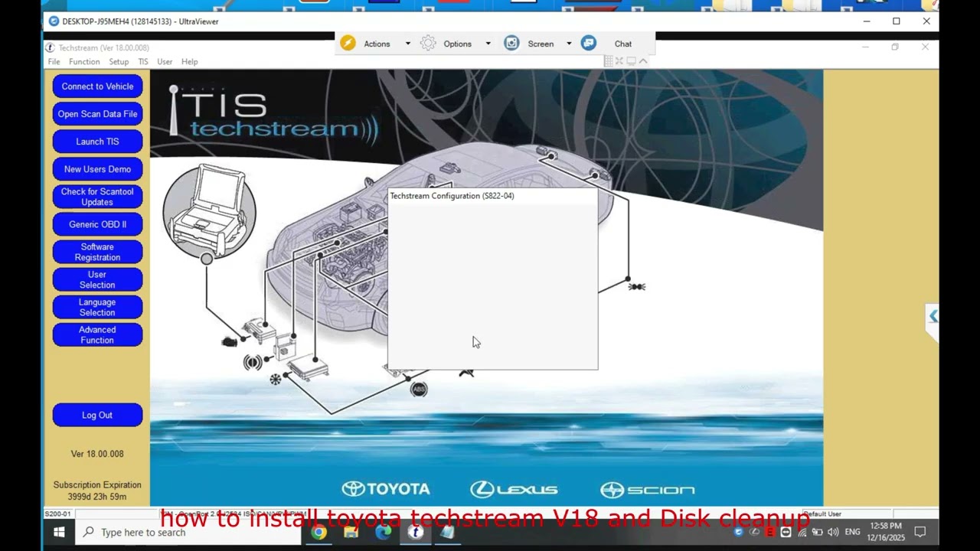Click the red E tray icon

(771, 532)
